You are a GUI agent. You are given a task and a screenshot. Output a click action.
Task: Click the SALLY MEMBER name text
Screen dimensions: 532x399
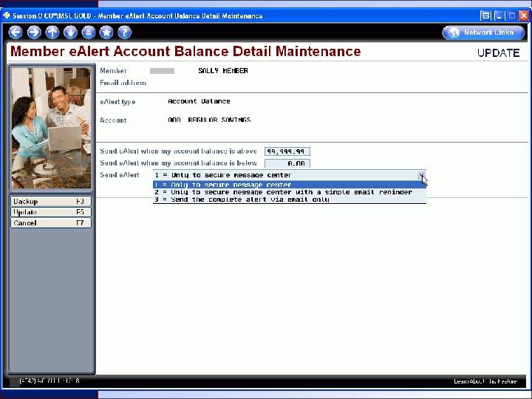click(223, 71)
